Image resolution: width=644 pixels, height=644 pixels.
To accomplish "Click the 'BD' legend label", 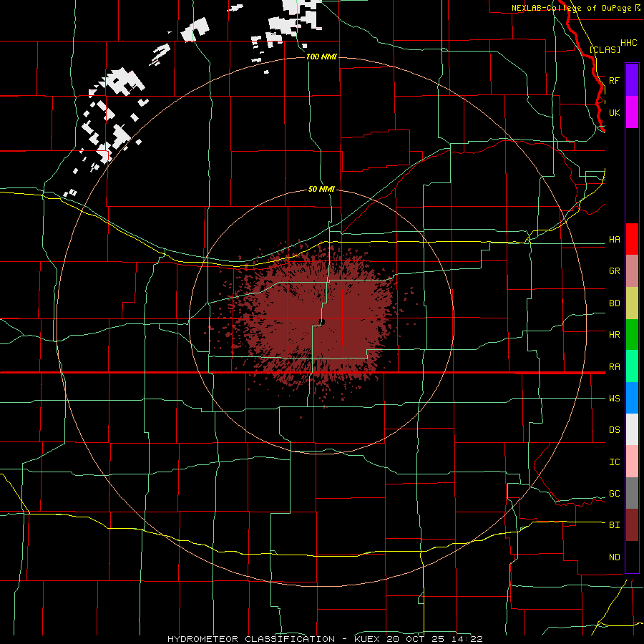I will pyautogui.click(x=615, y=303).
